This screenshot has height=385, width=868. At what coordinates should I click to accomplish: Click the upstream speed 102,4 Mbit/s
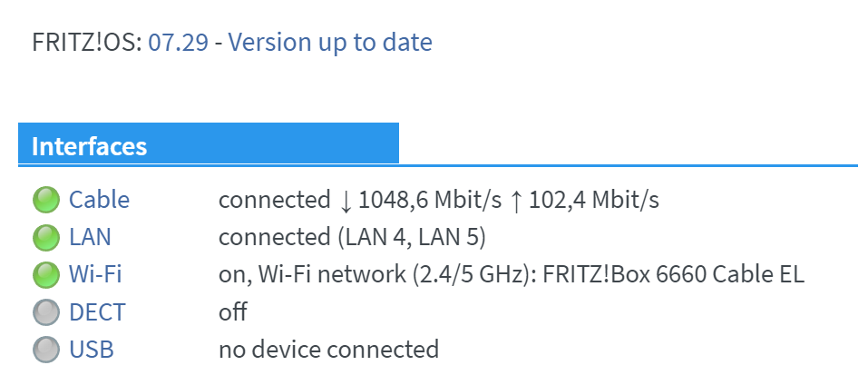[593, 200]
